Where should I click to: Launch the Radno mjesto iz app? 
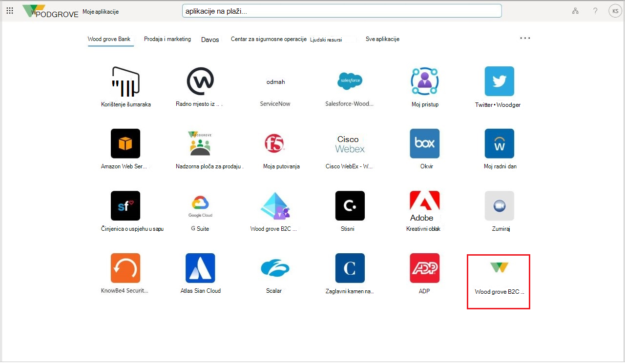[x=200, y=81]
